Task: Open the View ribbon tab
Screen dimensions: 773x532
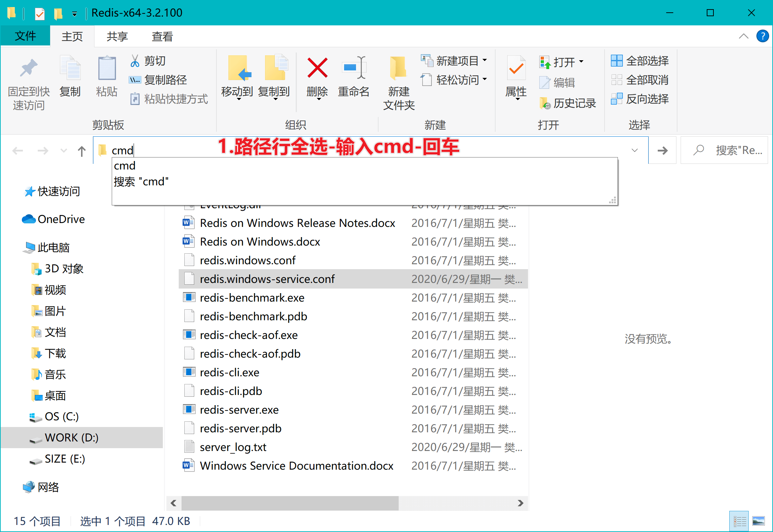Action: 162,36
